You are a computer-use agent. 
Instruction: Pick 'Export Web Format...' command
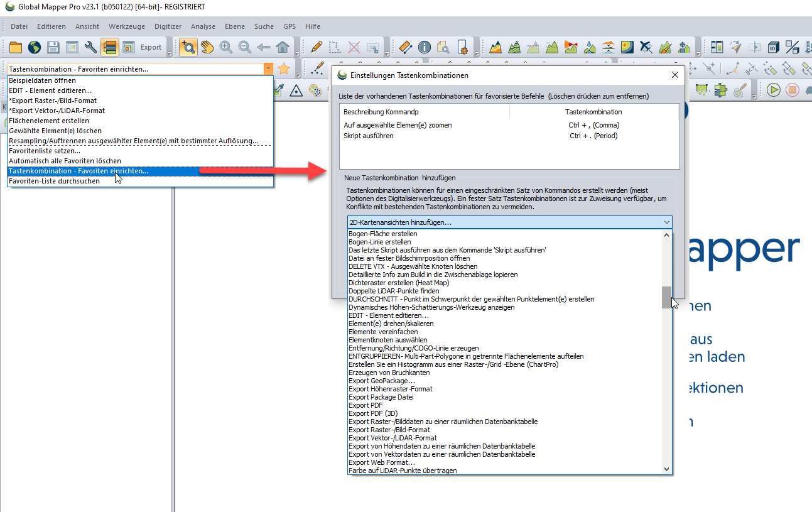506,462
